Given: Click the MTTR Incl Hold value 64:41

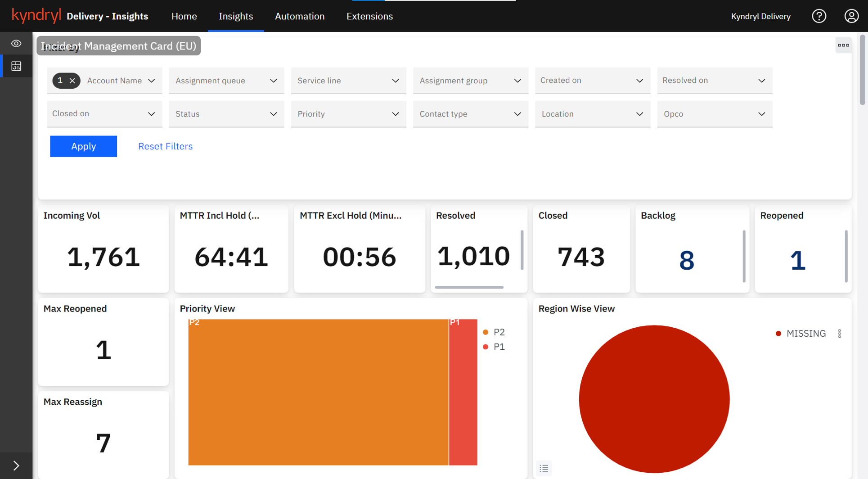Looking at the screenshot, I should (231, 257).
